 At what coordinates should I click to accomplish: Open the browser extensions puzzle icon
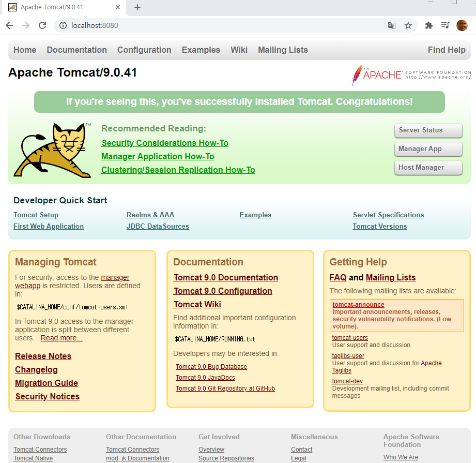[428, 25]
